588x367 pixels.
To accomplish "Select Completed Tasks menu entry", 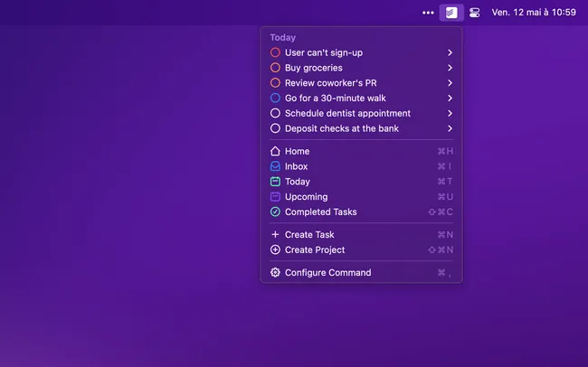I will pyautogui.click(x=320, y=212).
